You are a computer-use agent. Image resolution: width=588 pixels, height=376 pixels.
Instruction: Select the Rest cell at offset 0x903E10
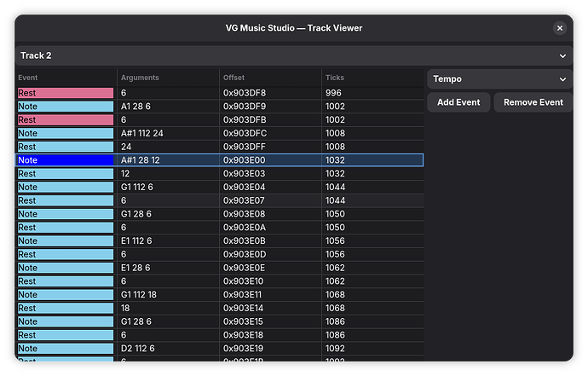66,281
